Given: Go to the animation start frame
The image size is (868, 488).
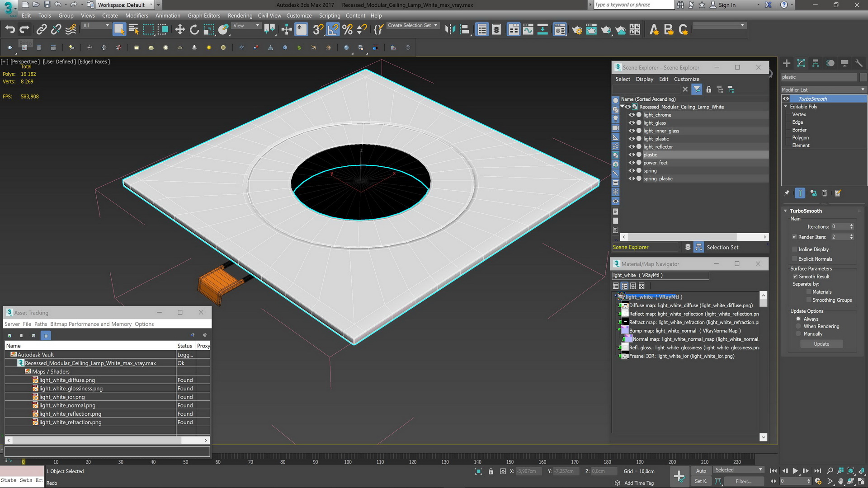Looking at the screenshot, I should tap(774, 471).
